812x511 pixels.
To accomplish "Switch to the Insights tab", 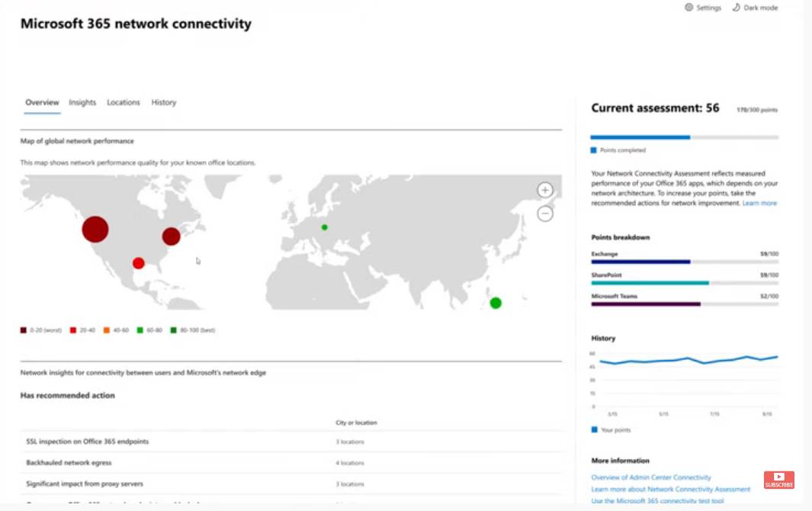I will pos(82,102).
